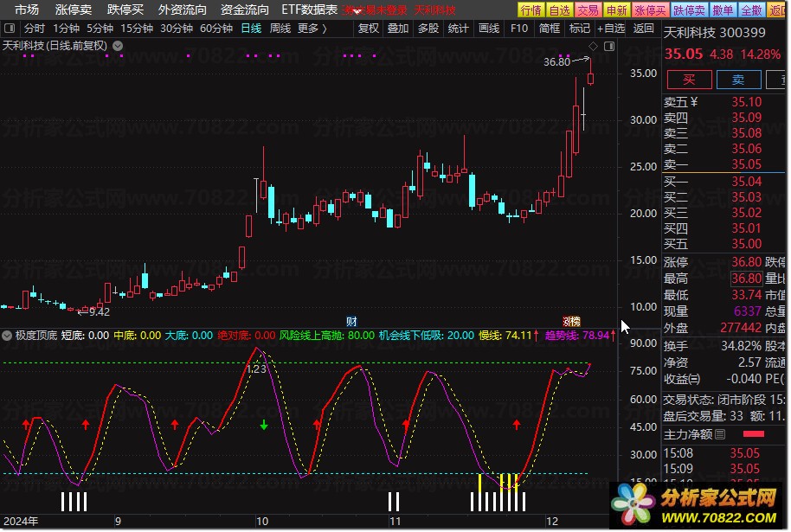Open the ETF数据表 menu
This screenshot has width=791, height=532.
310,10
